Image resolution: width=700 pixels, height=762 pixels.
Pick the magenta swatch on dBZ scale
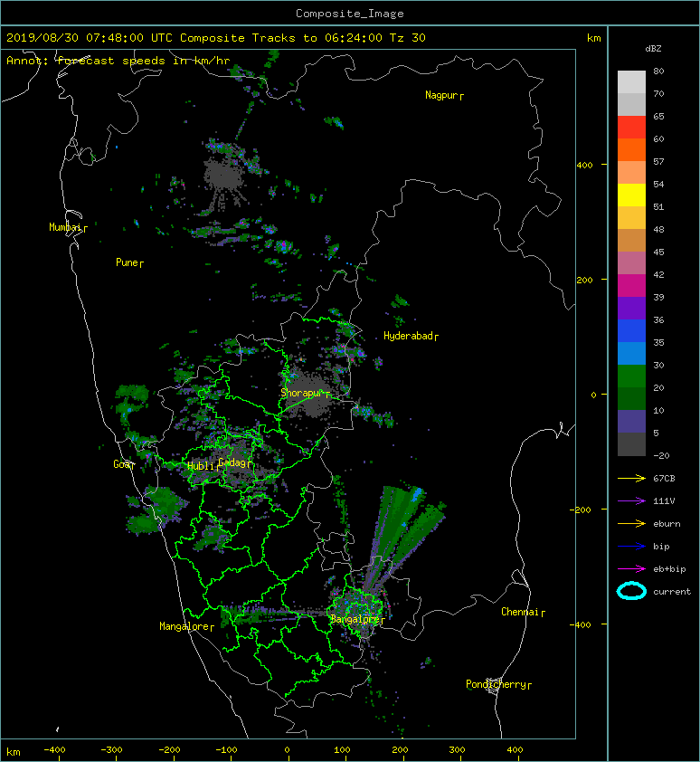[631, 286]
